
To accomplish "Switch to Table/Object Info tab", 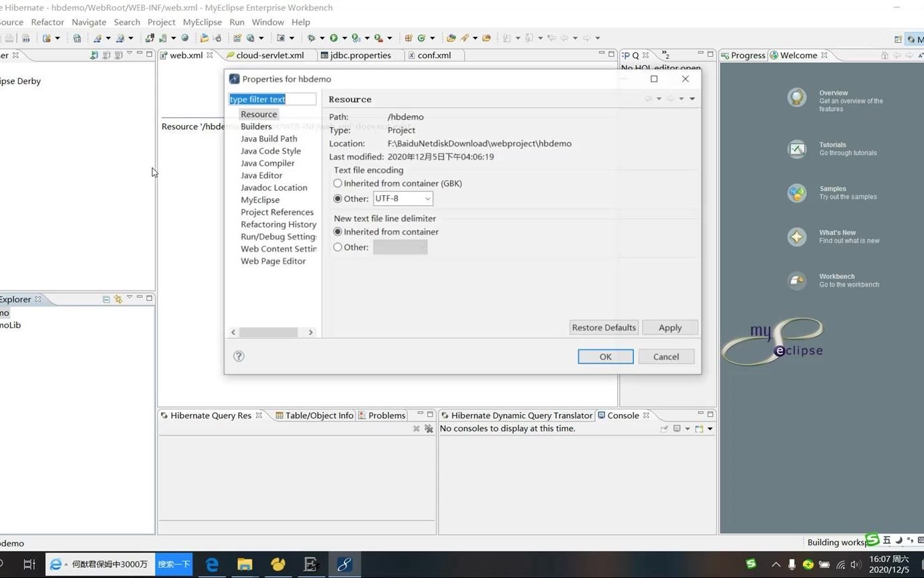I will point(314,415).
